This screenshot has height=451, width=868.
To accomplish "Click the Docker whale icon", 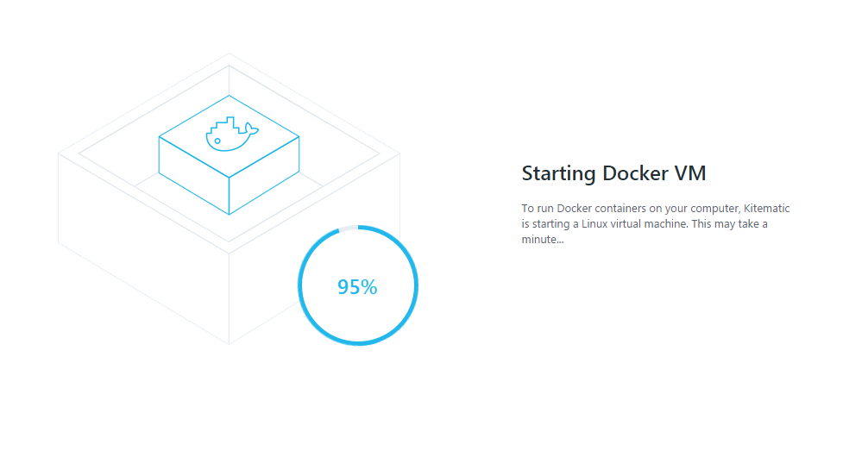I will (x=232, y=134).
